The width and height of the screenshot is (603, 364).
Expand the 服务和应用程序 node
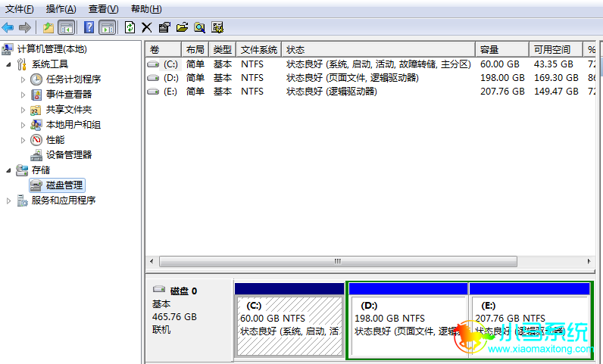pyautogui.click(x=8, y=201)
